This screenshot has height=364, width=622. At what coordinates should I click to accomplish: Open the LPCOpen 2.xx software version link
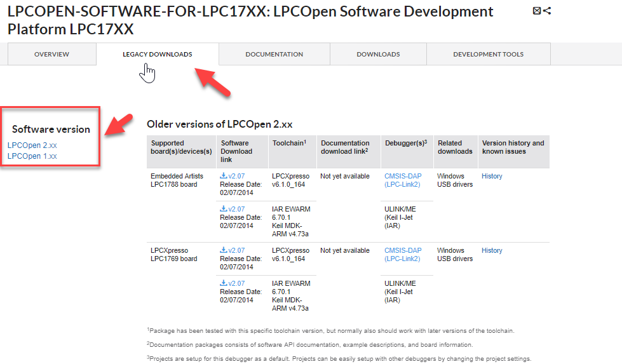[x=32, y=145]
